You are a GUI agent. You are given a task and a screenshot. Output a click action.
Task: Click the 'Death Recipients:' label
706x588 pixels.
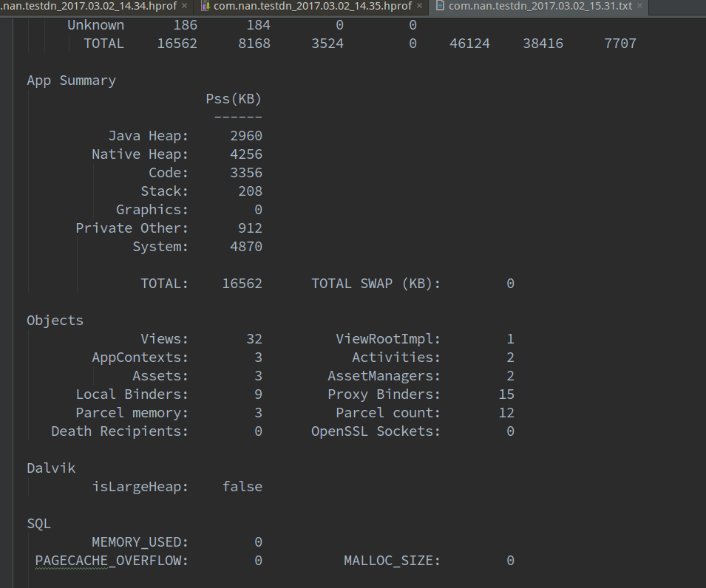point(120,431)
